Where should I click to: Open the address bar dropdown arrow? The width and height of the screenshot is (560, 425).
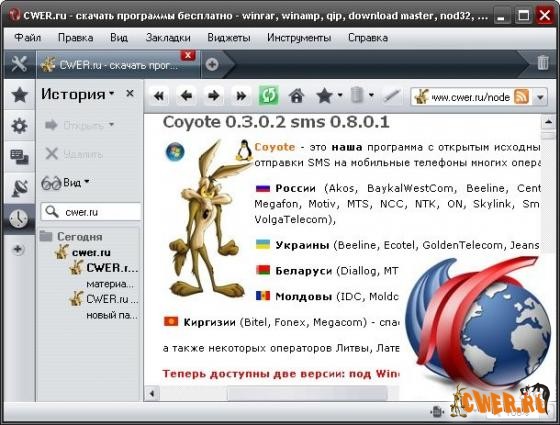(x=540, y=97)
